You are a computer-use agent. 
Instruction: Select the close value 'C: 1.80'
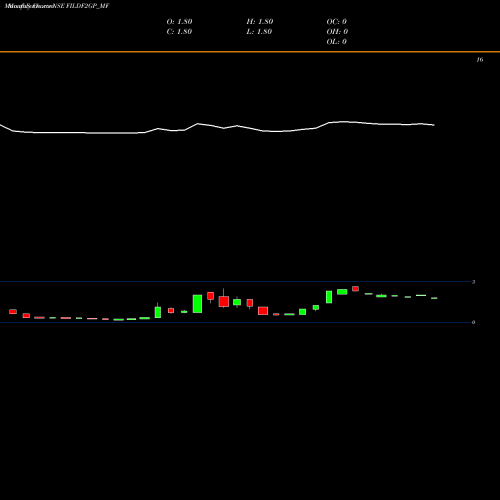pos(179,32)
